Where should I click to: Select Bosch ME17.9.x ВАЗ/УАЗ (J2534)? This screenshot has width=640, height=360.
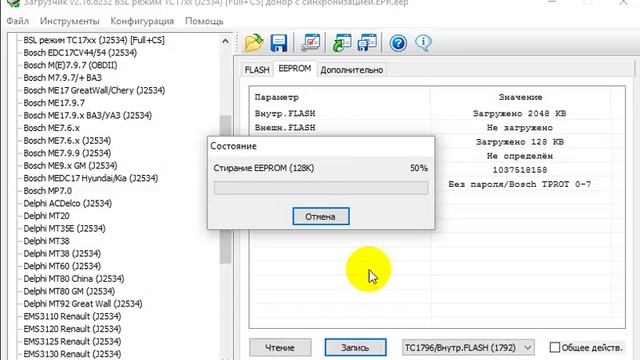(87, 116)
